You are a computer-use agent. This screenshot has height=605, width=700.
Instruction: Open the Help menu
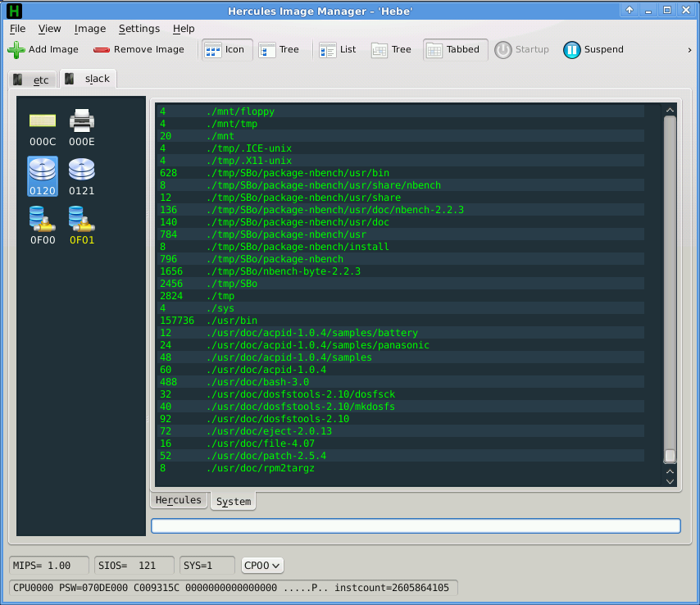(x=184, y=29)
